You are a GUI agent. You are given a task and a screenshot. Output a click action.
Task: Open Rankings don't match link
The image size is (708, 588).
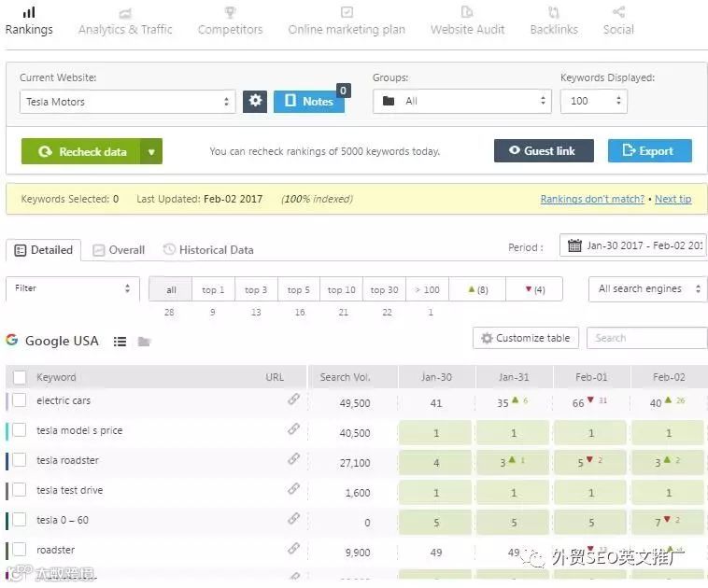(x=592, y=199)
